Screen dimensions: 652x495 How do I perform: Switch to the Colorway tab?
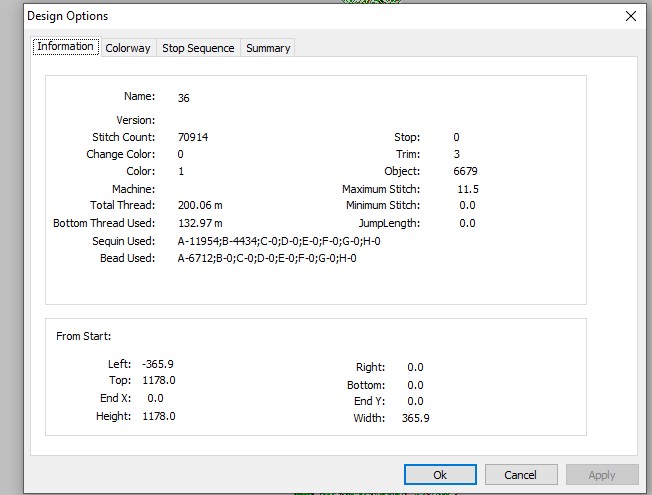click(128, 48)
